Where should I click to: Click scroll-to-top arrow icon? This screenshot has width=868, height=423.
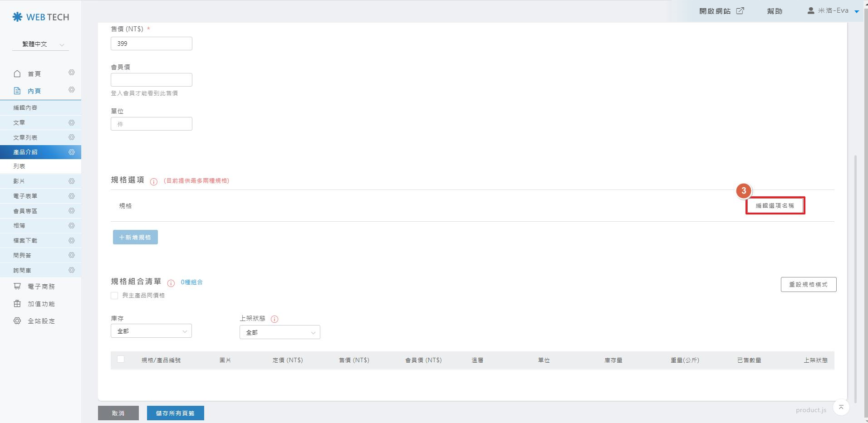(841, 407)
